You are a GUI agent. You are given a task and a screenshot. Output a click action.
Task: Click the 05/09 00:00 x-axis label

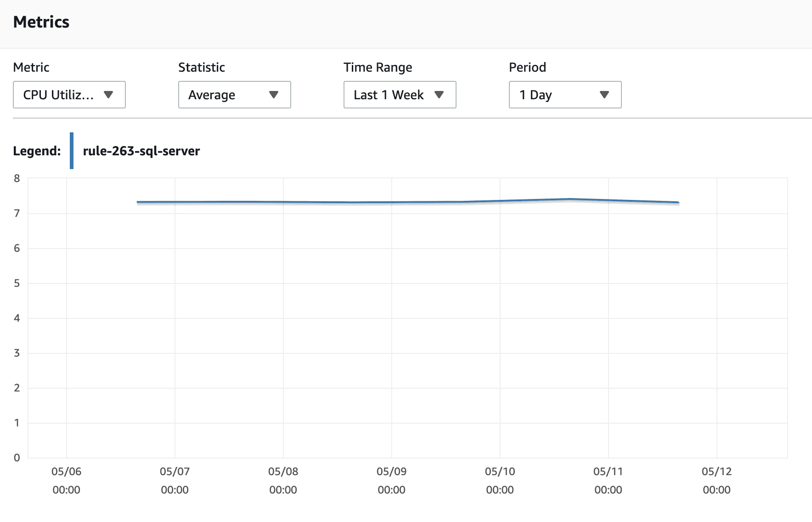coord(392,481)
